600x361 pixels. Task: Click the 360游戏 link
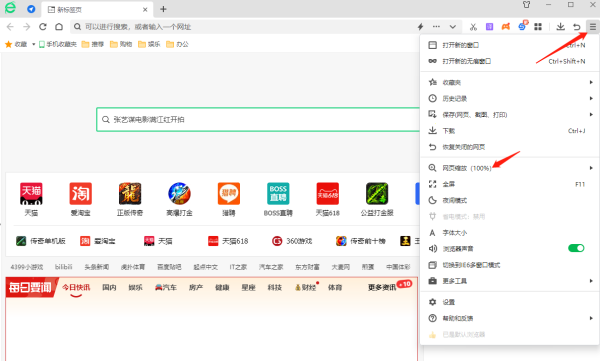[292, 241]
